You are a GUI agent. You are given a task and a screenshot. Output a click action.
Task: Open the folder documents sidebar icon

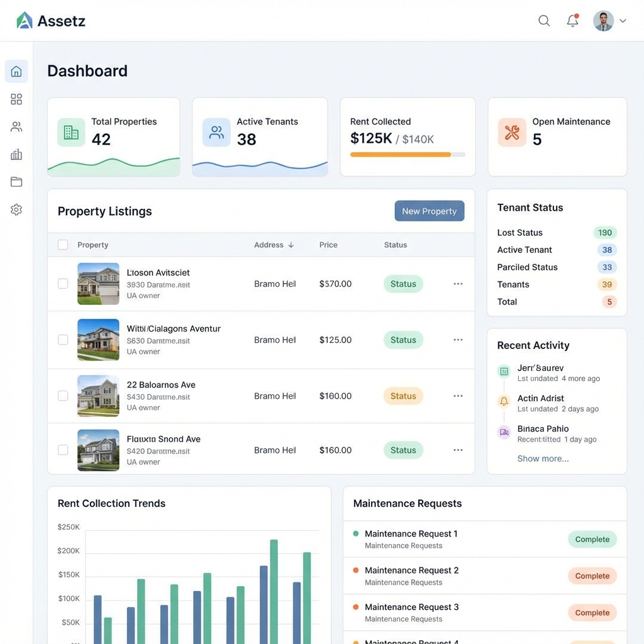tap(16, 182)
